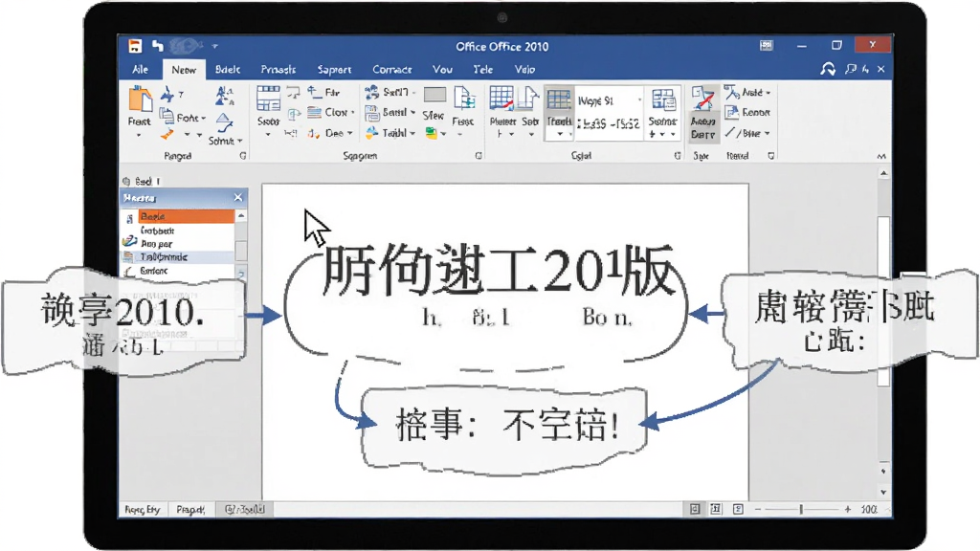The image size is (980, 551).
Task: Click the gray Sfew rectangle icon
Action: [x=435, y=95]
